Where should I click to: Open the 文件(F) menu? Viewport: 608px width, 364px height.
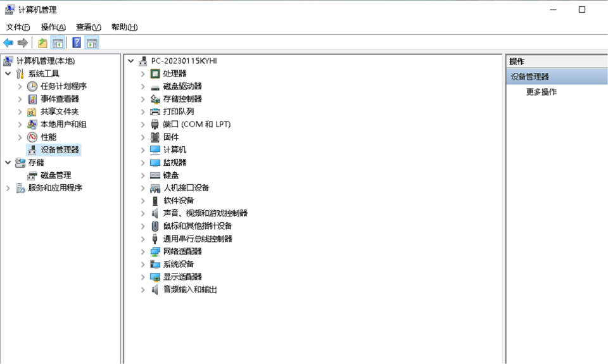(18, 27)
